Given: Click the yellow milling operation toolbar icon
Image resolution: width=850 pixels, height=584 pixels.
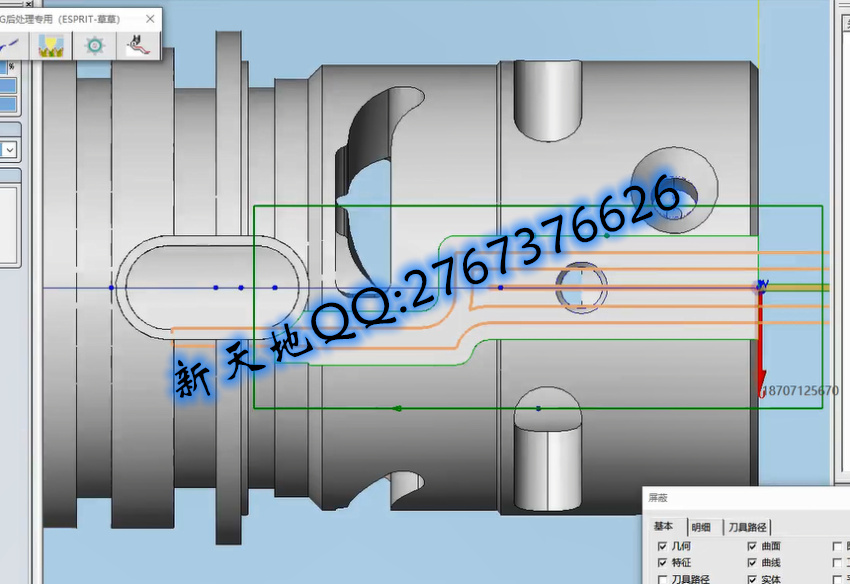Looking at the screenshot, I should pyautogui.click(x=51, y=44).
